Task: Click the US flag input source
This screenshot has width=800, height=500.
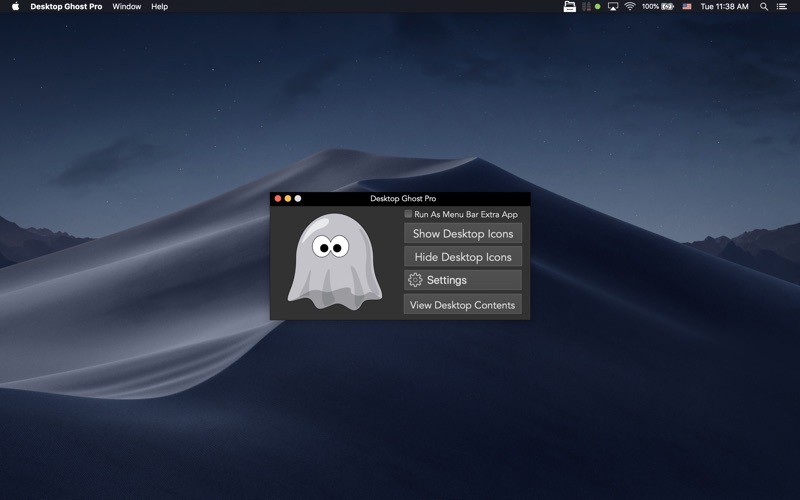Action: [x=687, y=7]
